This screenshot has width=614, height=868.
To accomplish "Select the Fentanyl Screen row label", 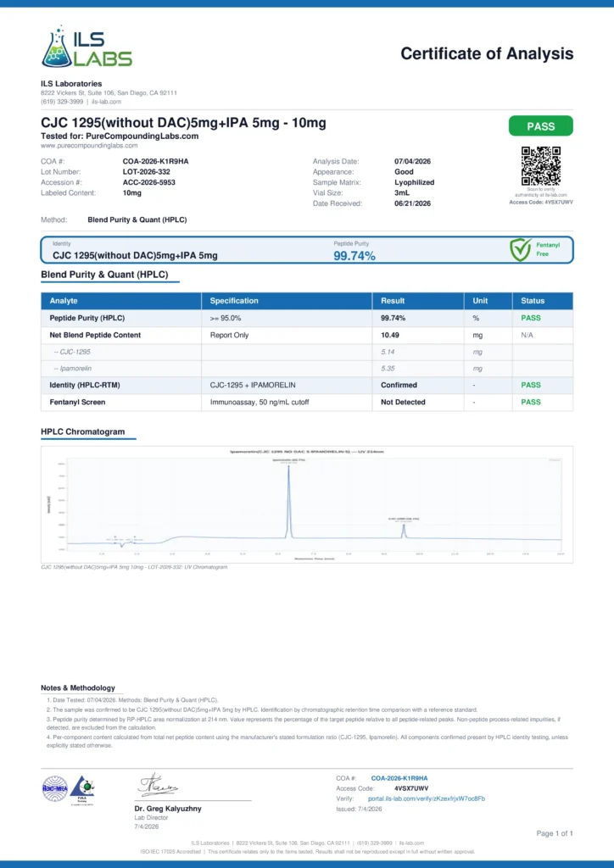I will [77, 402].
